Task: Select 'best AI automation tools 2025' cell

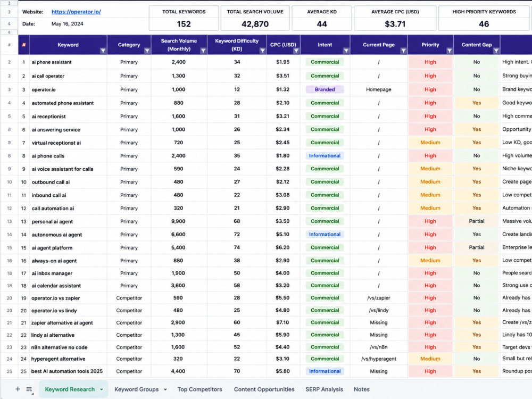Action: pos(68,371)
